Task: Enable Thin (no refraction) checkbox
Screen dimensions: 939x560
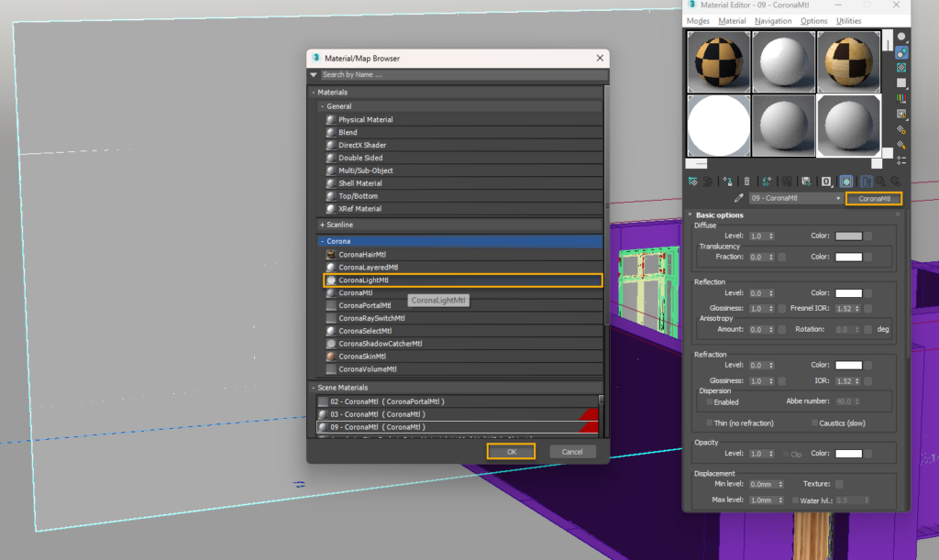Action: click(710, 423)
